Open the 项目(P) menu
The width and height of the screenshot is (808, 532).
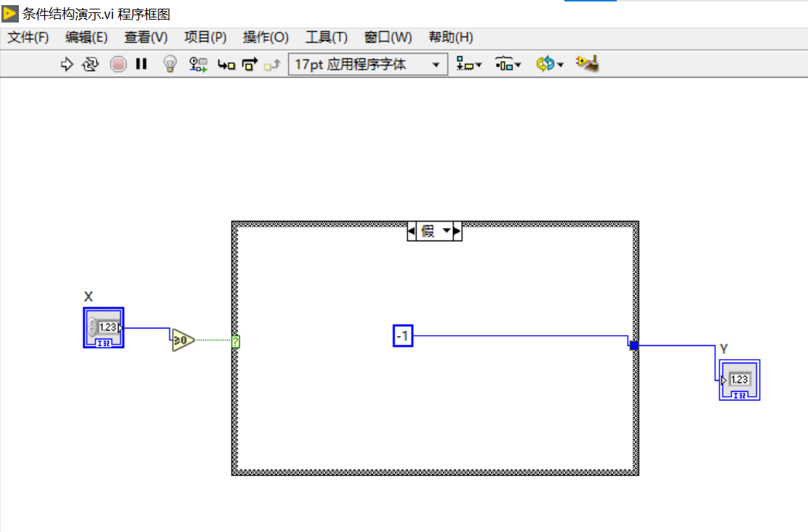pyautogui.click(x=205, y=38)
